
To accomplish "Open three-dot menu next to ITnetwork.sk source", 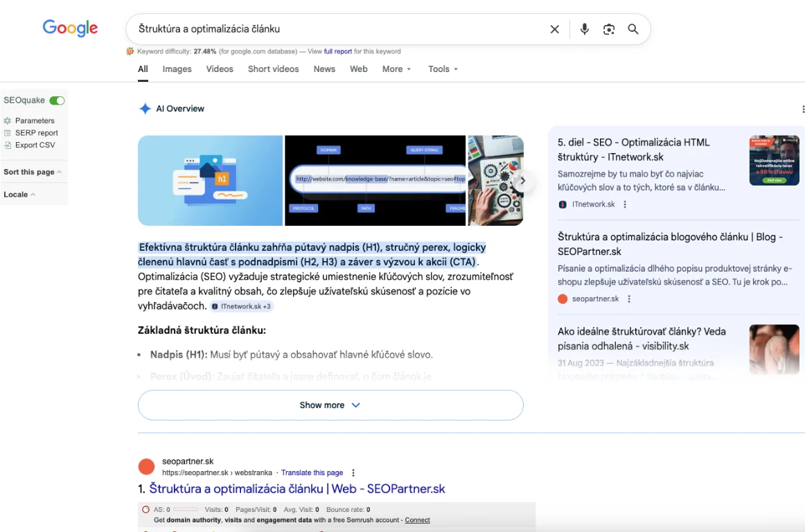I will [x=625, y=204].
